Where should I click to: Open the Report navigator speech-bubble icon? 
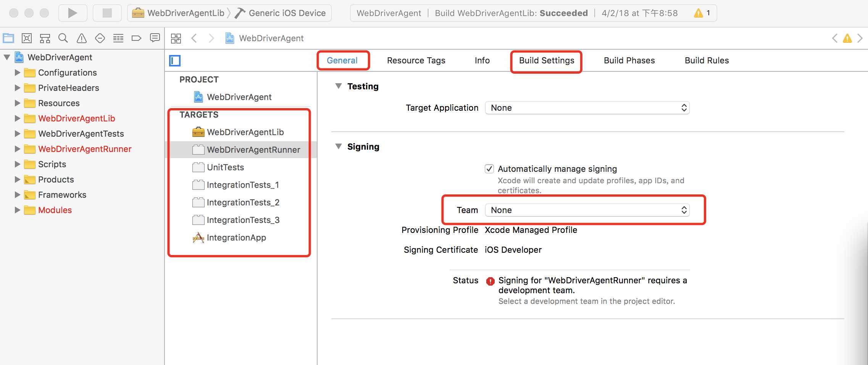point(155,38)
